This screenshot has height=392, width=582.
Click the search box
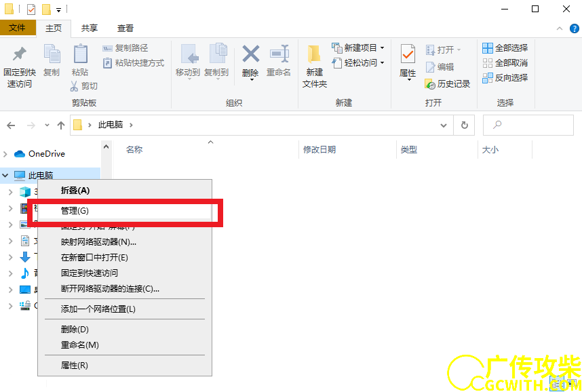click(528, 125)
